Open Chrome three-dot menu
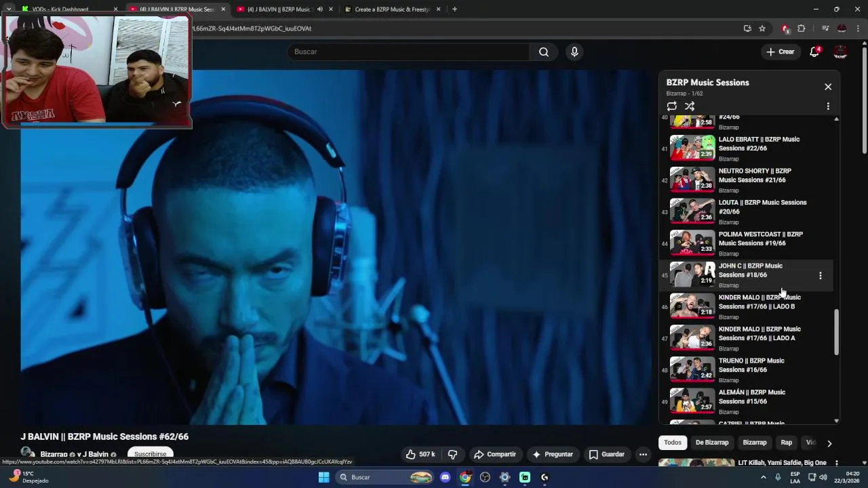868x488 pixels. coord(858,28)
